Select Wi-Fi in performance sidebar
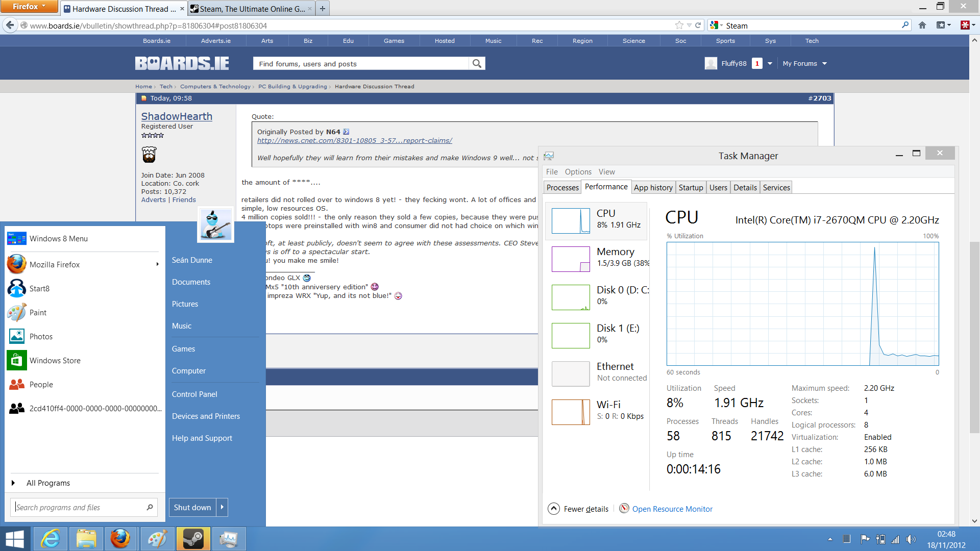The width and height of the screenshot is (980, 551). pos(597,411)
